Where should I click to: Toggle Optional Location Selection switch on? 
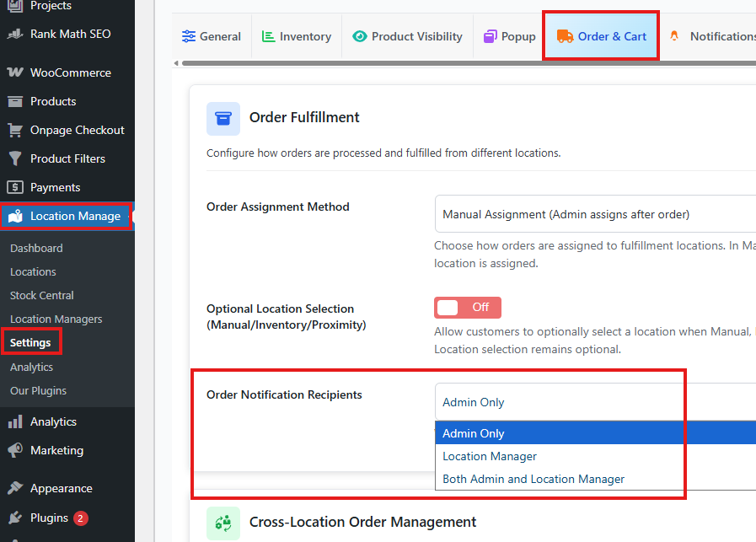pyautogui.click(x=468, y=308)
